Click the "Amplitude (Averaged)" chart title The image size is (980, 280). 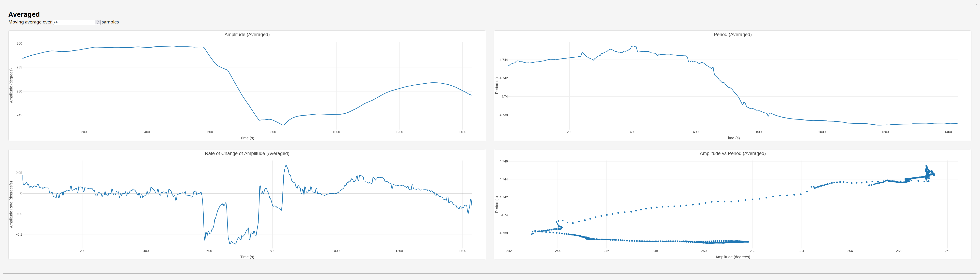(x=247, y=35)
